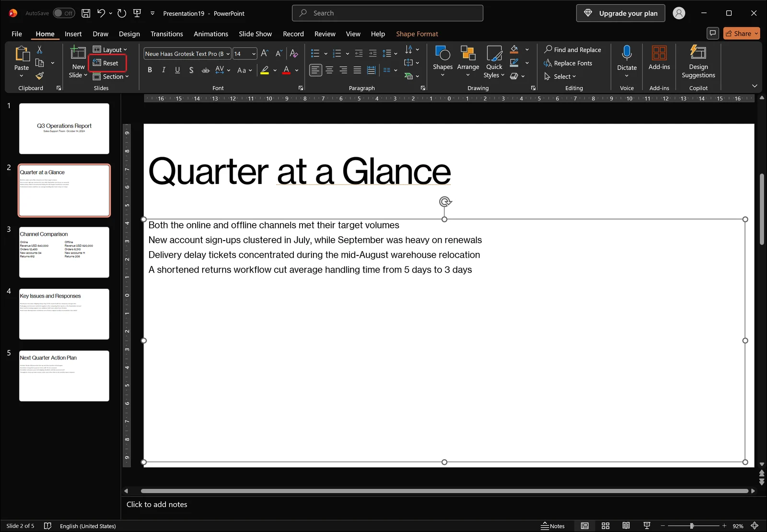Switch to the Insert tab
This screenshot has width=767, height=532.
point(73,34)
